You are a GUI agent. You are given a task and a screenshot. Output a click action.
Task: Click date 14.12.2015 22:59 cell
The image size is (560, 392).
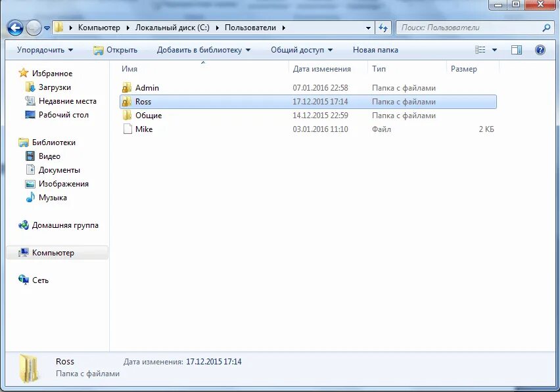pos(320,115)
